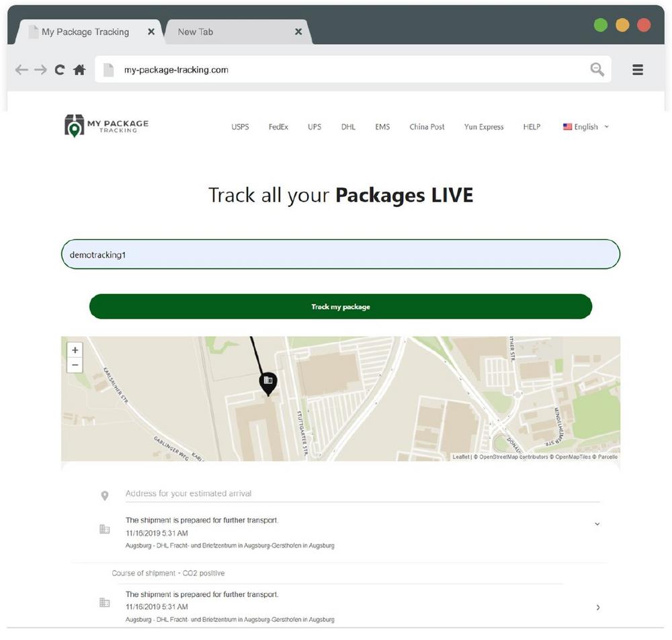The image size is (672, 640).
Task: Close the My Package Tracking tab
Action: point(151,32)
